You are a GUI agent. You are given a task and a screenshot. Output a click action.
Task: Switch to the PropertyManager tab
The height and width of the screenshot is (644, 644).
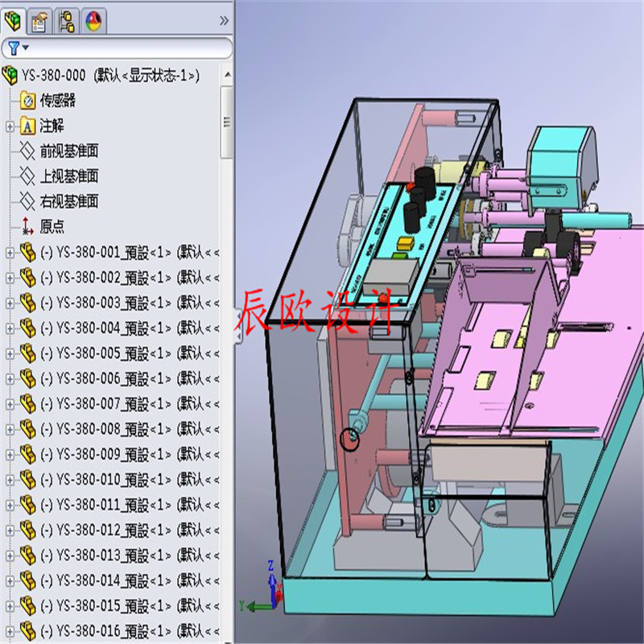point(39,22)
